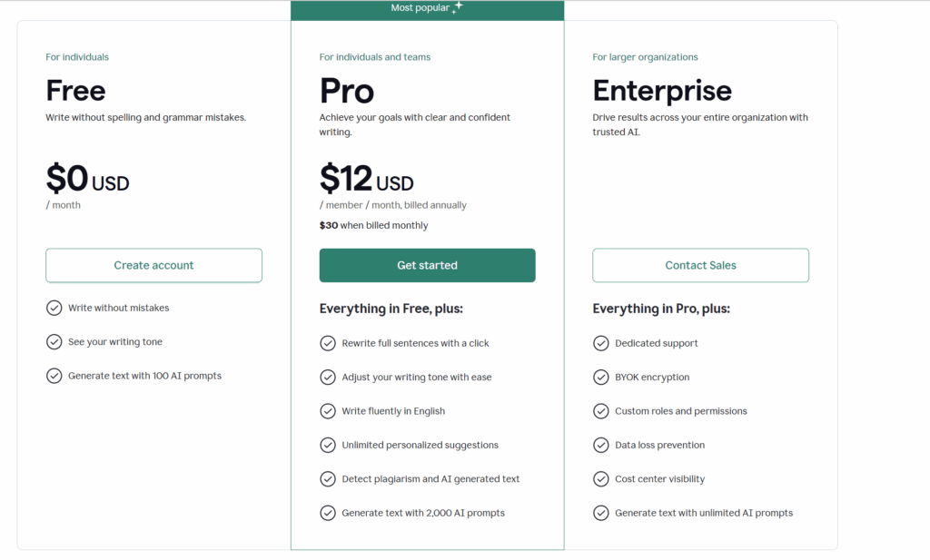The width and height of the screenshot is (930, 560).
Task: Click checkmark icon beside See your writing tone
Action: click(54, 342)
